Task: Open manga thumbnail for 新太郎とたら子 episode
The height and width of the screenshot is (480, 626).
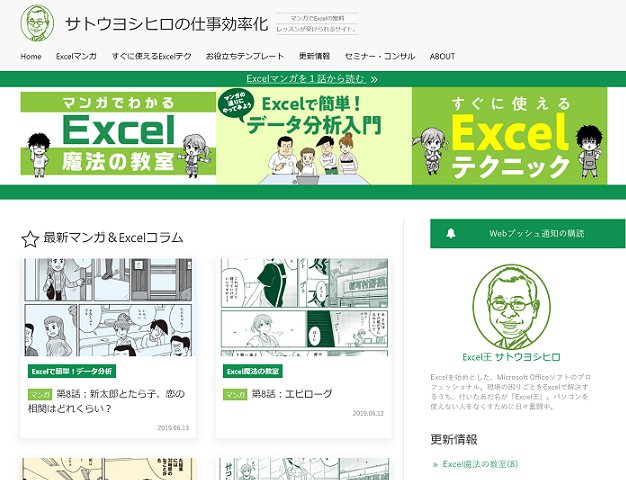Action: pyautogui.click(x=108, y=307)
